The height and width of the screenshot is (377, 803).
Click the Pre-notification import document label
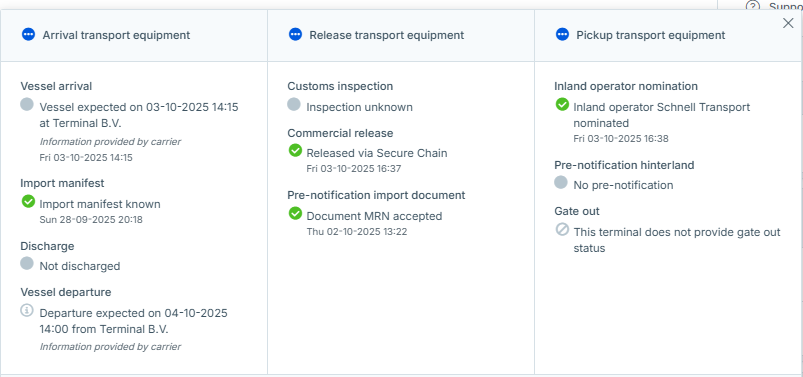[376, 195]
